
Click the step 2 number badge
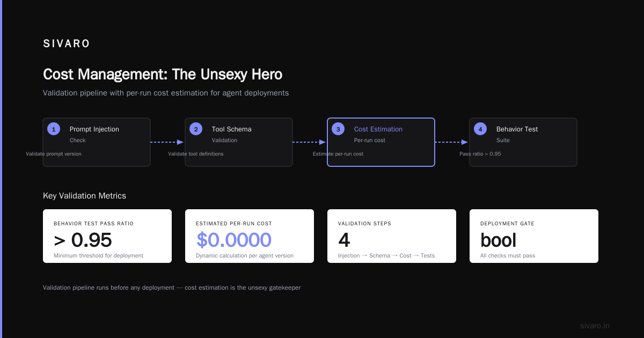(x=196, y=129)
